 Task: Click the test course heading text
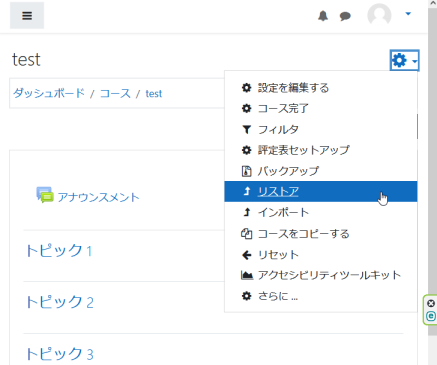click(x=26, y=60)
